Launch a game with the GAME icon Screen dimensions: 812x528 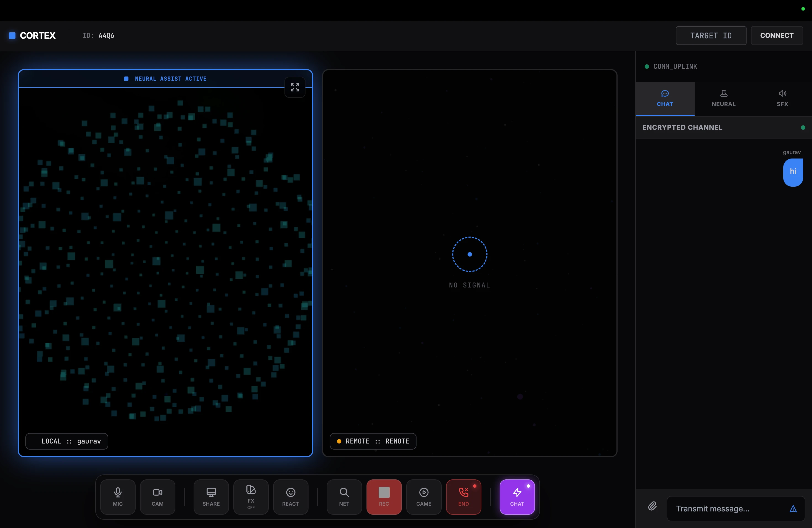point(424,497)
